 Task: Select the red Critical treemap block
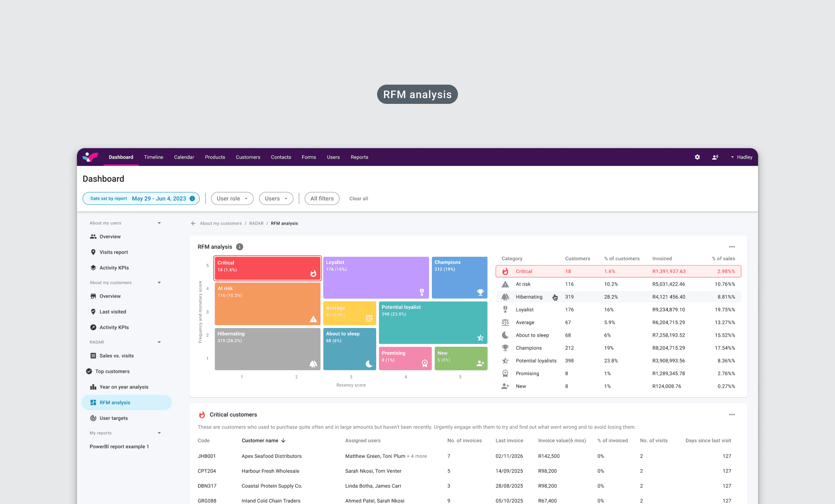(267, 268)
